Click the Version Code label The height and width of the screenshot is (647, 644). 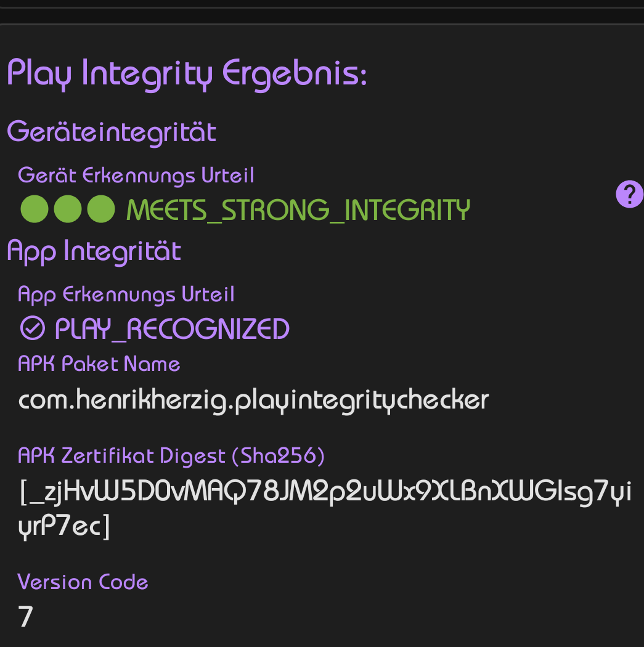point(83,582)
